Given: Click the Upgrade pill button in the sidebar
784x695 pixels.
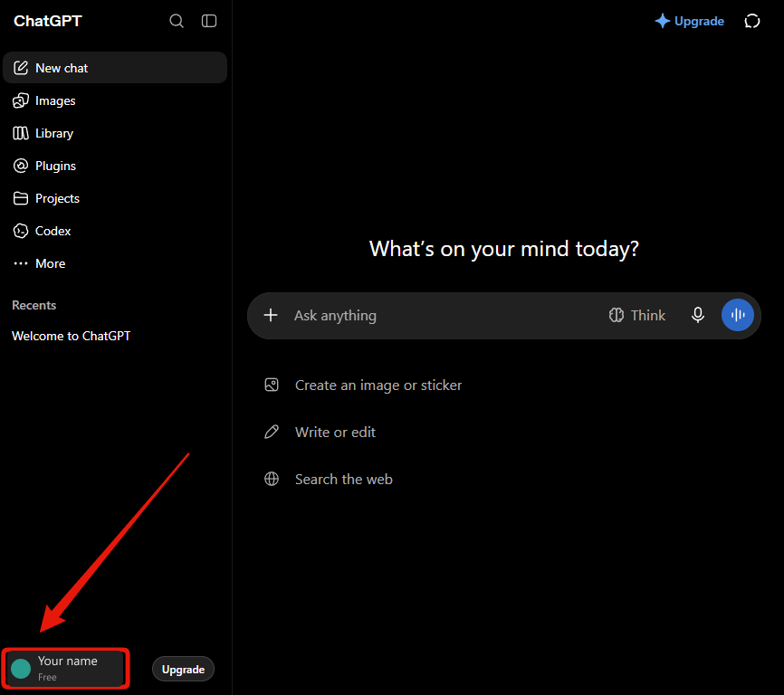Looking at the screenshot, I should coord(183,669).
